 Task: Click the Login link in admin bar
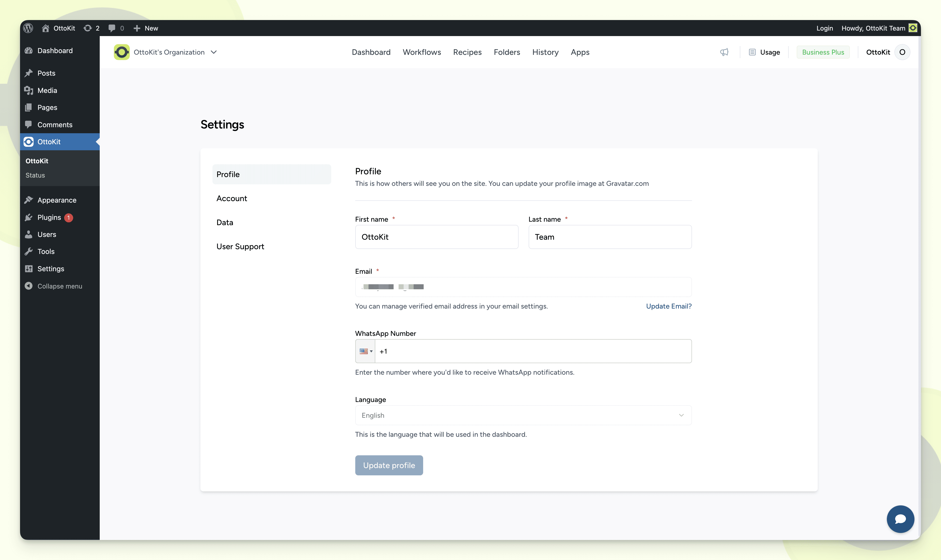click(x=824, y=28)
